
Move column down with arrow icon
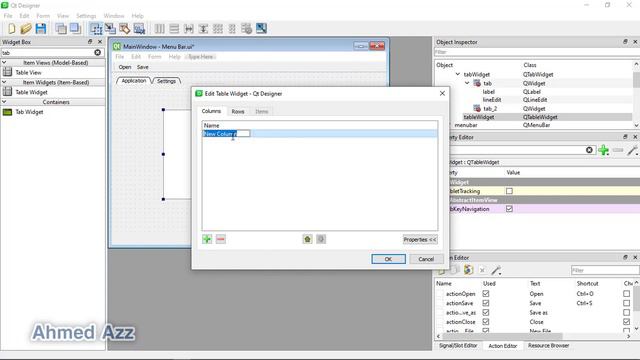[321, 239]
